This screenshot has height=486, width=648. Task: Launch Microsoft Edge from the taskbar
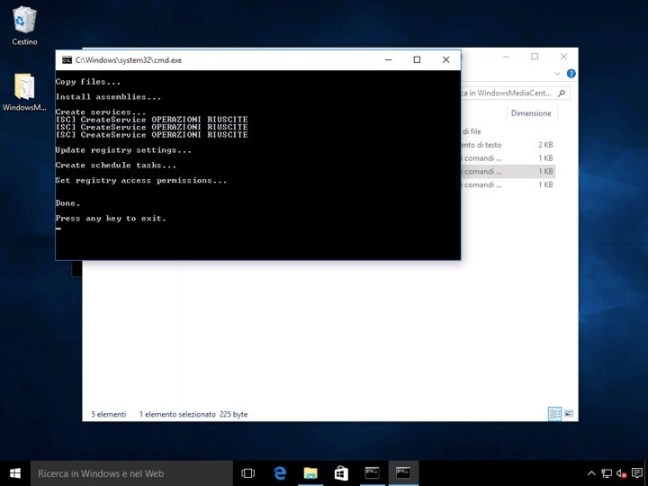[x=281, y=473]
